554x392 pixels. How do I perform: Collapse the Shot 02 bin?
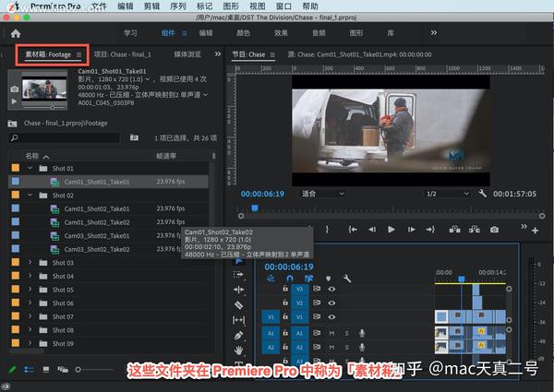pos(30,195)
